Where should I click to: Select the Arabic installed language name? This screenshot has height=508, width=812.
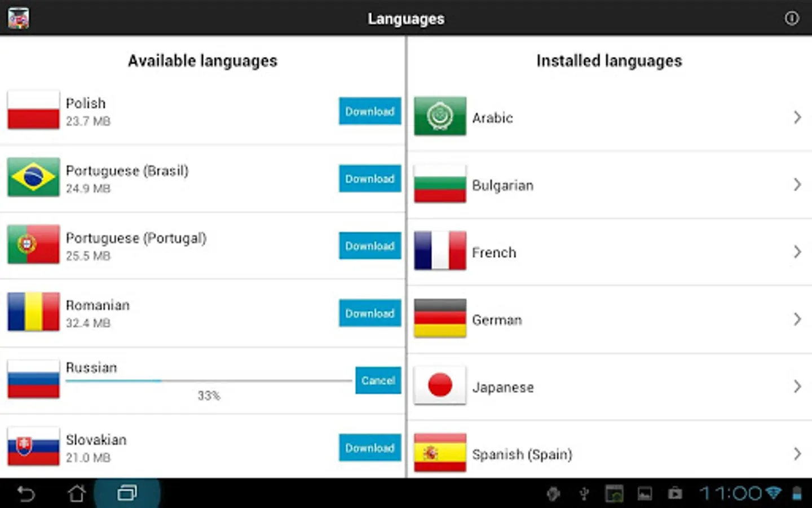[x=493, y=117]
